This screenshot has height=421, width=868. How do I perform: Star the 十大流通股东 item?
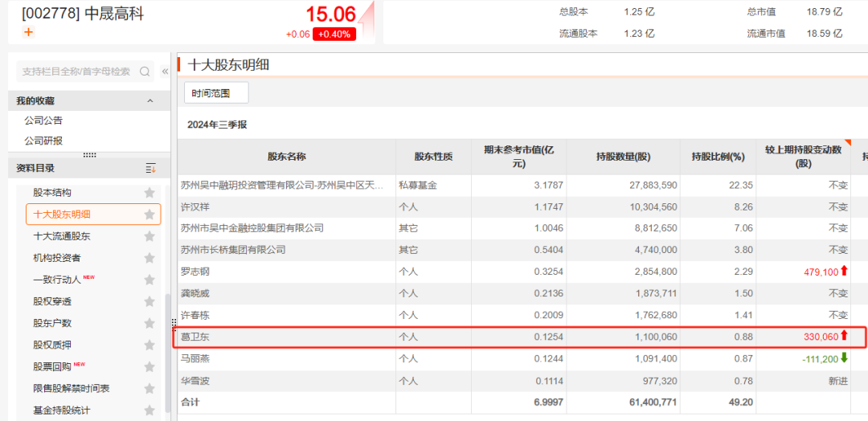click(x=149, y=236)
